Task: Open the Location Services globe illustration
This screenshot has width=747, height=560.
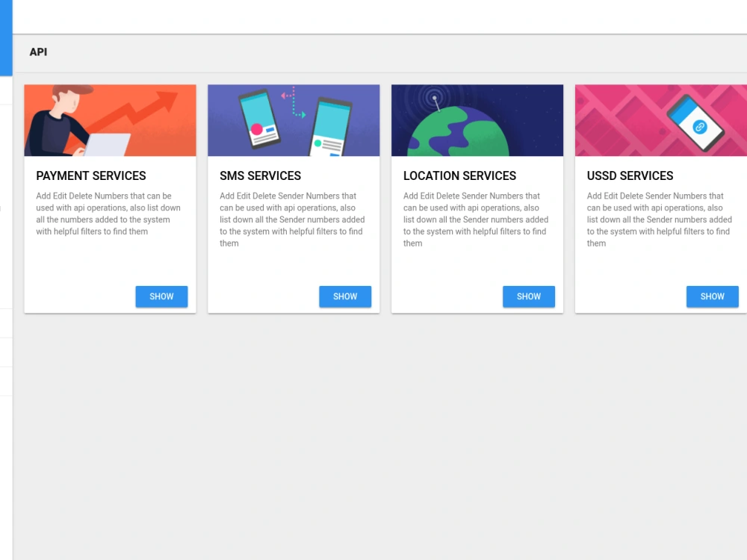Action: (477, 120)
